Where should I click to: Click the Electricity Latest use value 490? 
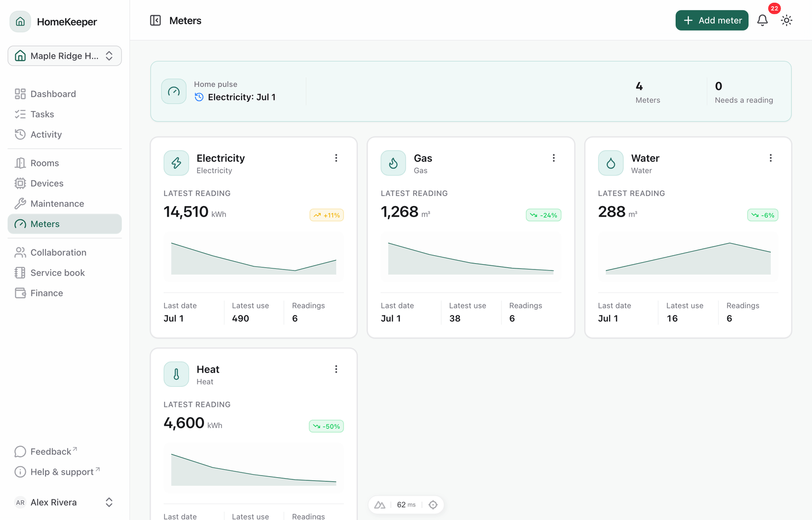pyautogui.click(x=241, y=319)
